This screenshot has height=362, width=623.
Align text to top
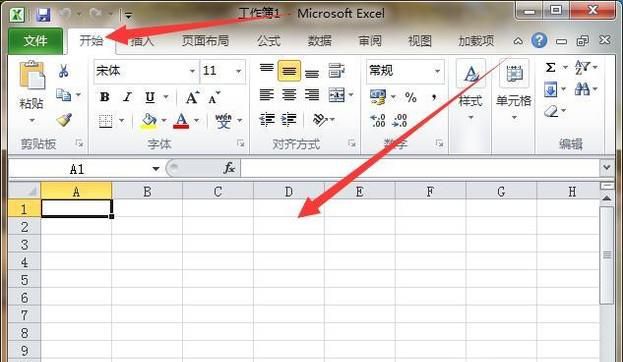coord(267,68)
